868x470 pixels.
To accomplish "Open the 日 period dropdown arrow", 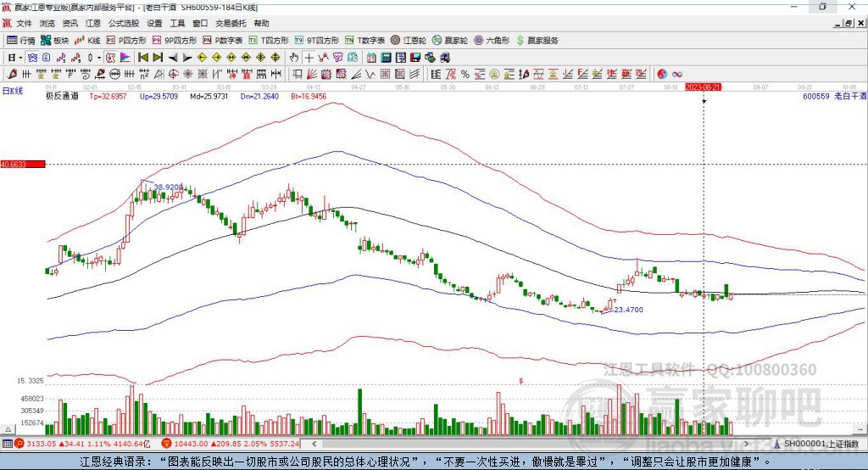I will (x=20, y=58).
